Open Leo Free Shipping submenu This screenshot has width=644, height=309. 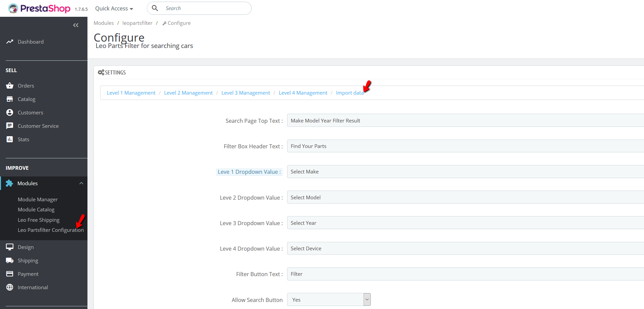39,220
